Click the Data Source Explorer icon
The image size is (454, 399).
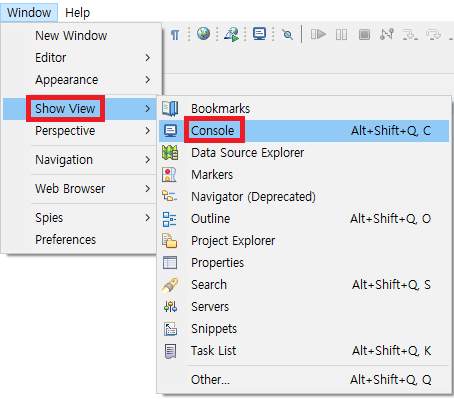[x=170, y=153]
